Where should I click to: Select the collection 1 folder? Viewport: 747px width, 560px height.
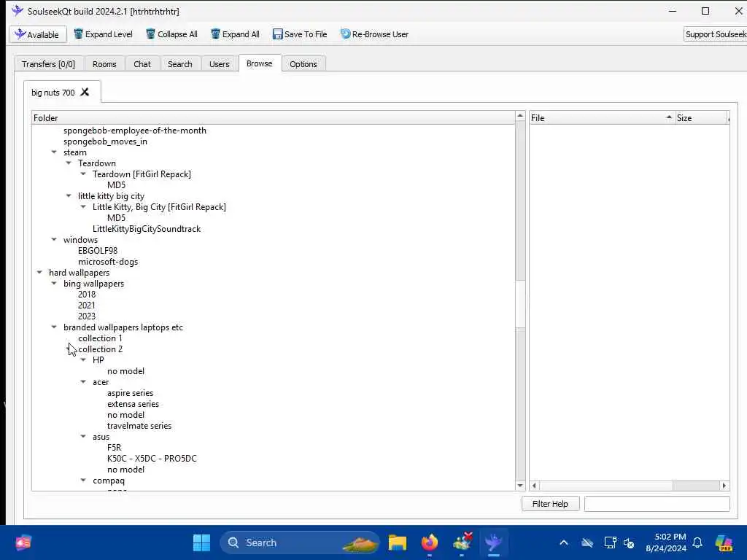(100, 338)
